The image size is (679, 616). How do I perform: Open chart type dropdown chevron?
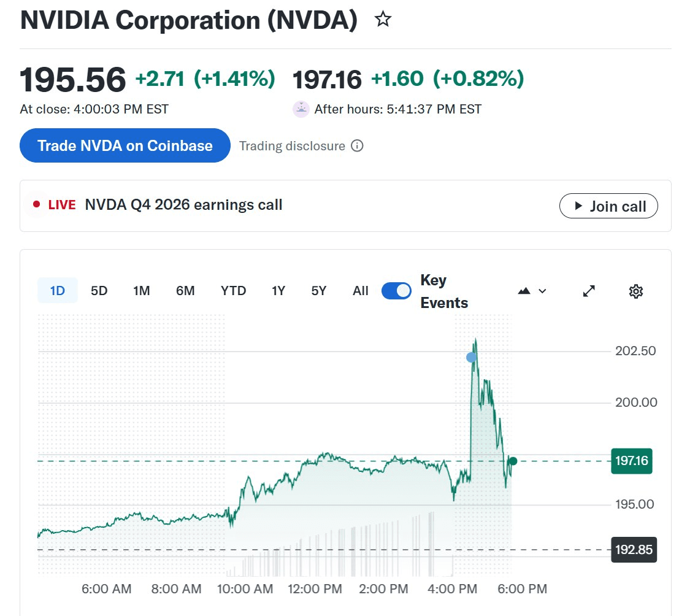pyautogui.click(x=542, y=291)
